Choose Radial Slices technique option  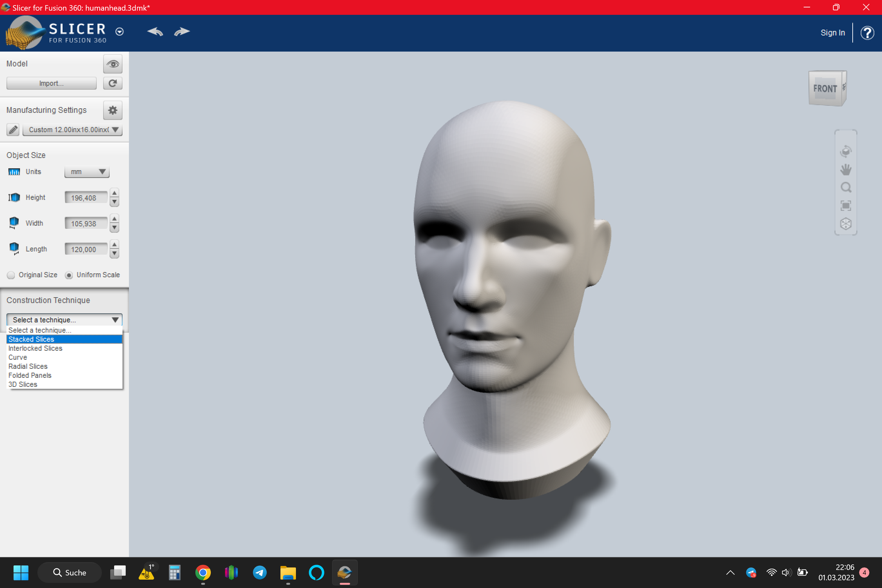click(28, 367)
